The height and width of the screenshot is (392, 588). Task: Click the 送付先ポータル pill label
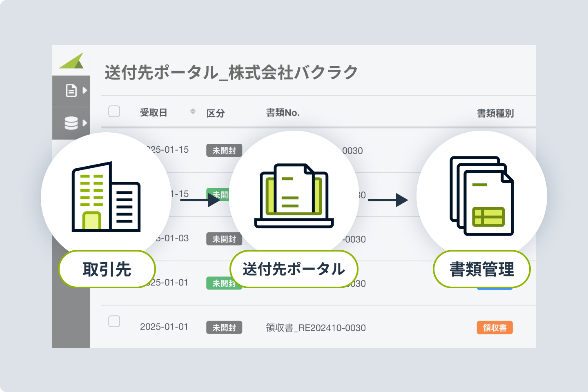coord(294,269)
